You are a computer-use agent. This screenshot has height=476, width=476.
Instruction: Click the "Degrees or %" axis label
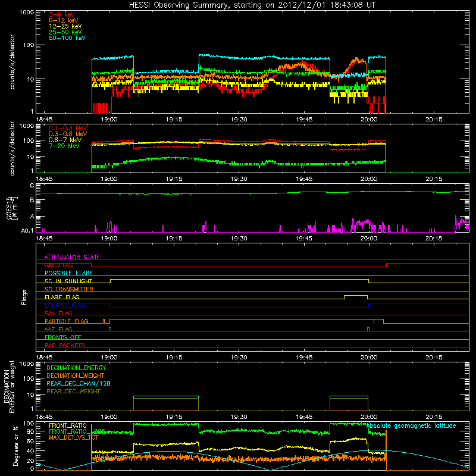16,446
